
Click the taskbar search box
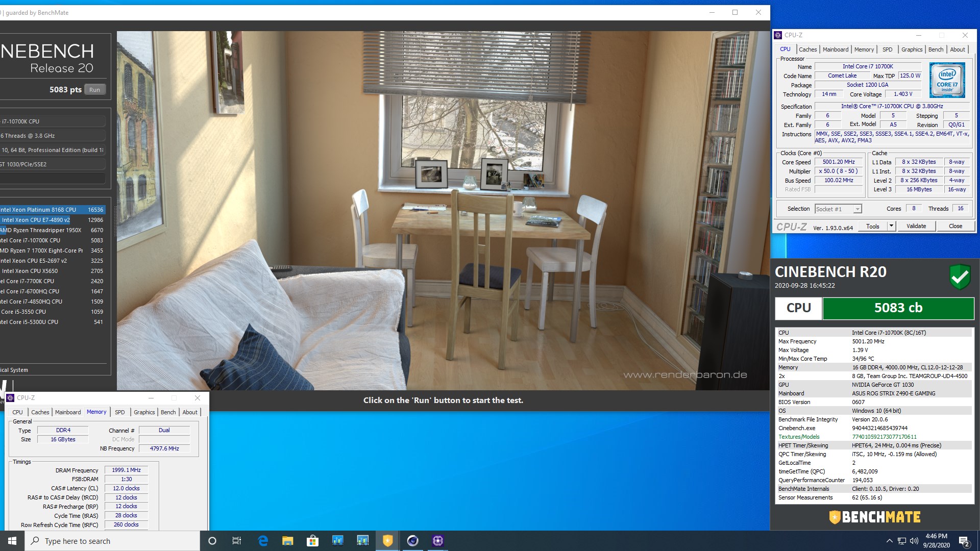click(x=112, y=541)
